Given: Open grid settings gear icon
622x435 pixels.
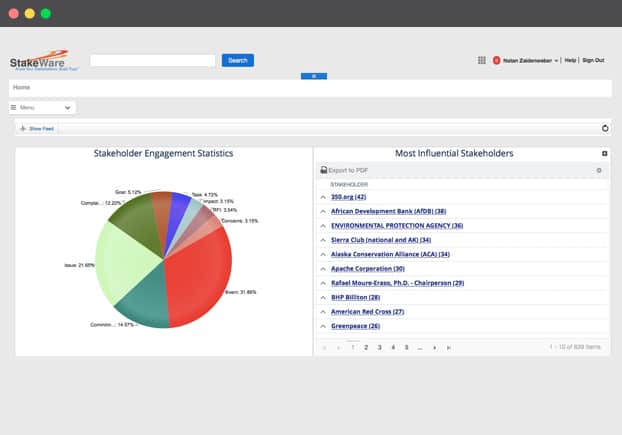Looking at the screenshot, I should 599,171.
